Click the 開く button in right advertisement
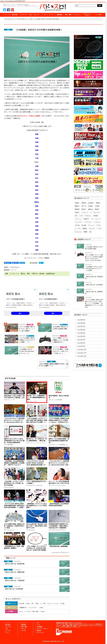Screen dimensions: 107x644 (53, 313)
